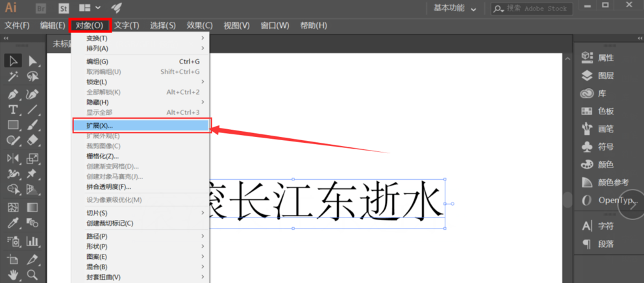Select the Type tool
Image resolution: width=644 pixels, height=283 pixels.
13,110
